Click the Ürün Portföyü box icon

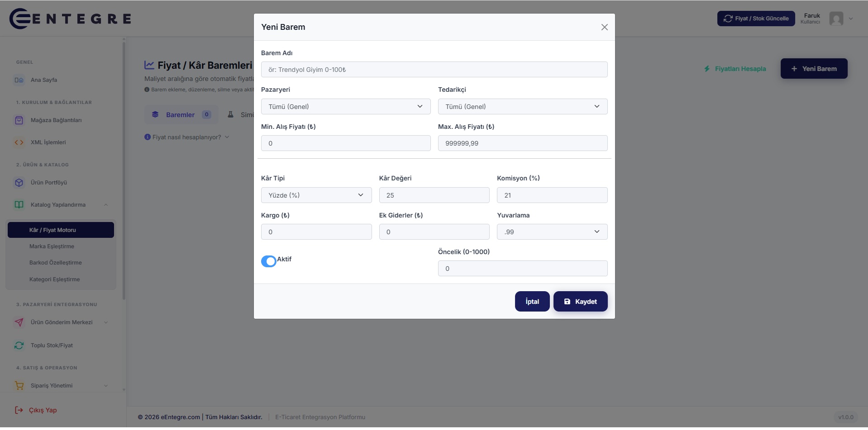tap(19, 183)
